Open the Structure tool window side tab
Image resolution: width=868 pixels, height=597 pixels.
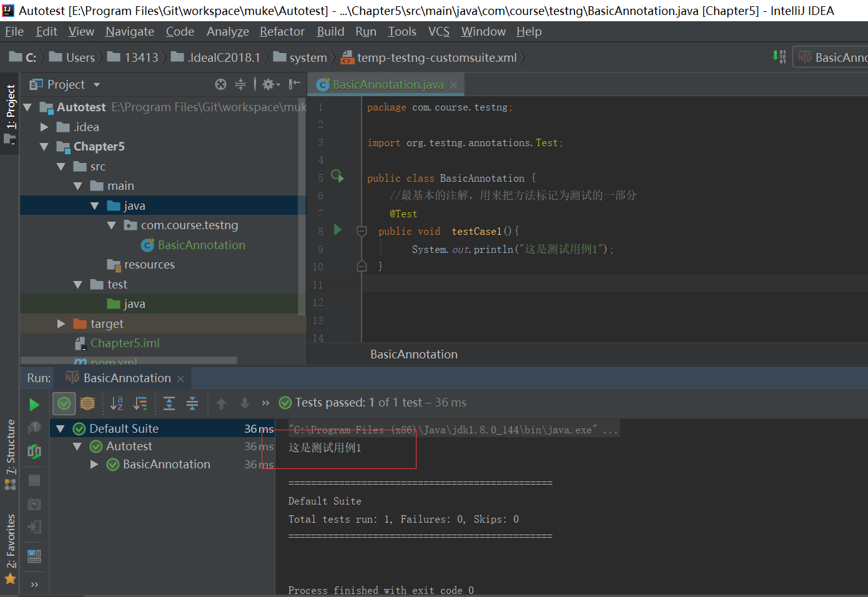(x=10, y=454)
